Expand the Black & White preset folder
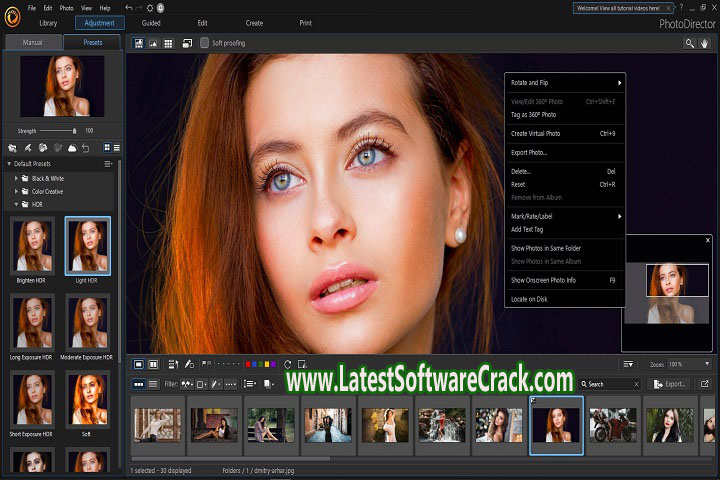 16,178
